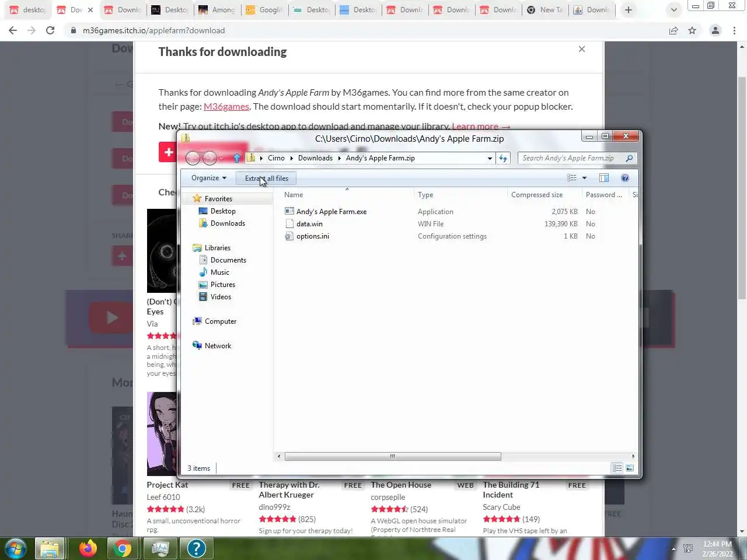Bookmark this page with the star icon
Image resolution: width=747 pixels, height=560 pixels.
pyautogui.click(x=692, y=30)
